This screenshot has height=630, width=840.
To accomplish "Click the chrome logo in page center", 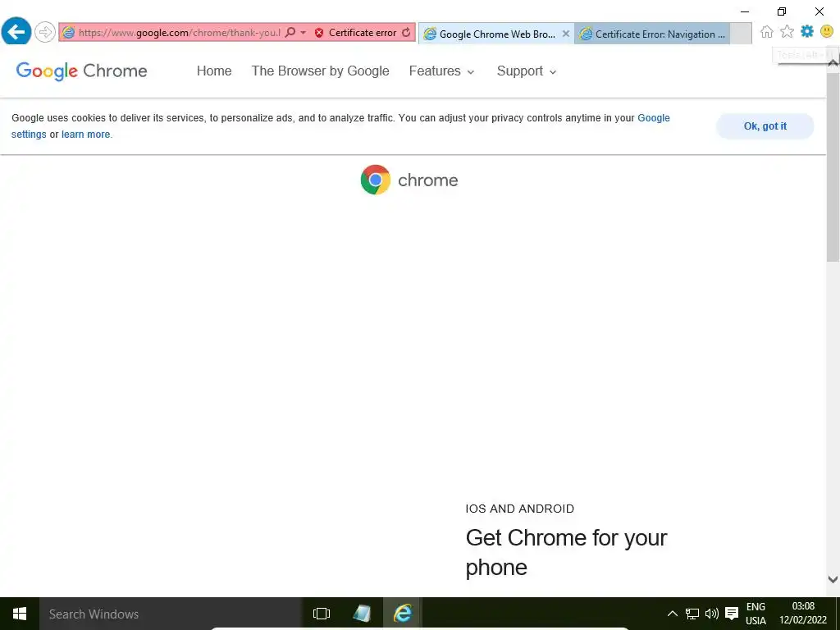I will tap(409, 180).
